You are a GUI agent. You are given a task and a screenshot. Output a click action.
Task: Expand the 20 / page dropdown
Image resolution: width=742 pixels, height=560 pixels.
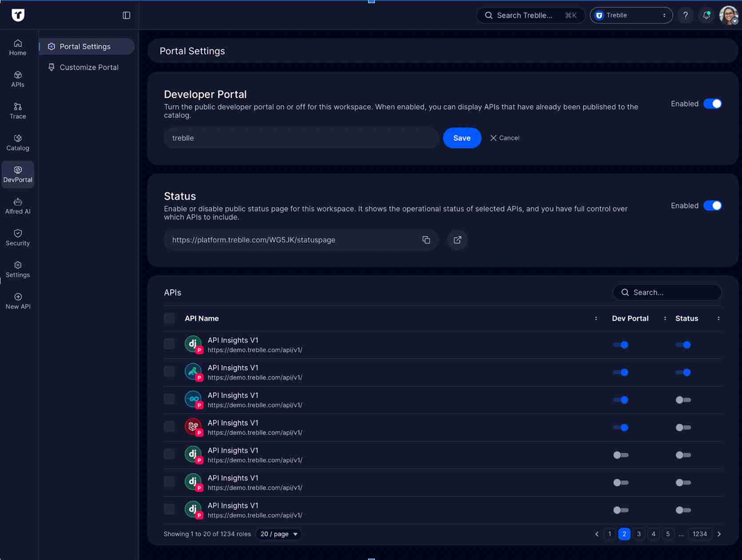tap(278, 534)
